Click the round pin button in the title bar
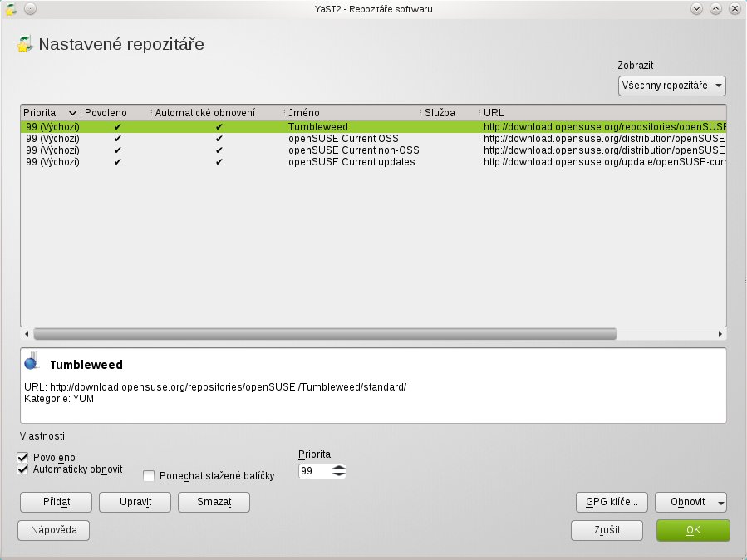Image resolution: width=747 pixels, height=560 pixels. [30, 8]
